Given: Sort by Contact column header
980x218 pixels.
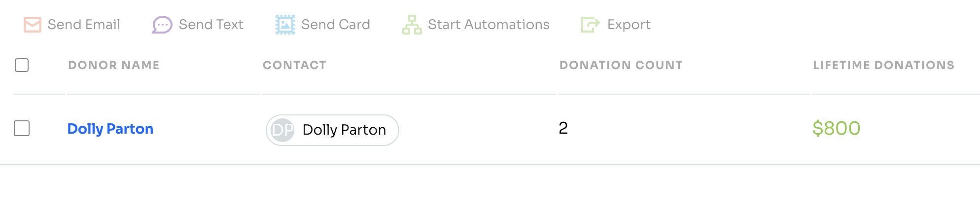Looking at the screenshot, I should click(295, 65).
